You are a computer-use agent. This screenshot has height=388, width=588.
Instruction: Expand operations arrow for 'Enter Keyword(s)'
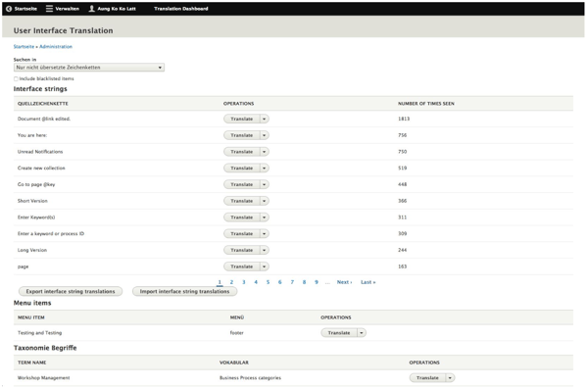point(264,218)
